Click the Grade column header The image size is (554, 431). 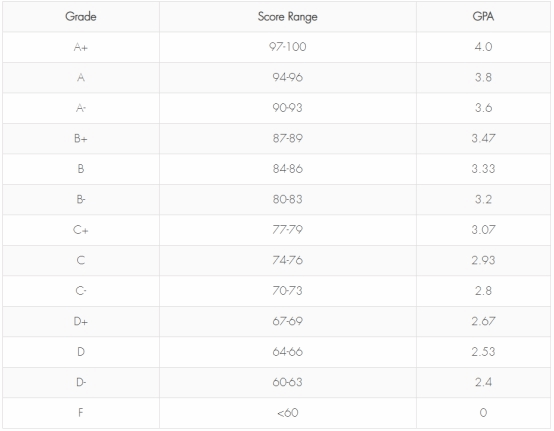81,17
